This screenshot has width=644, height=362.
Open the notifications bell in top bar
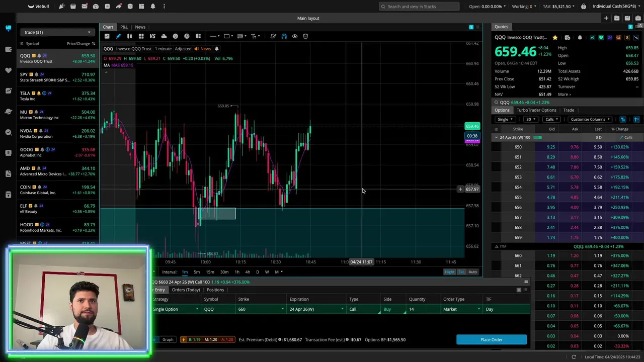point(153,6)
